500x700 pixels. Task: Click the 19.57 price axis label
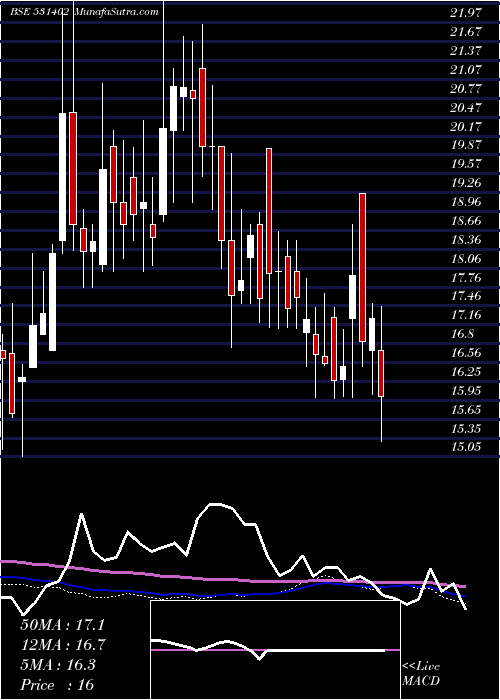466,164
